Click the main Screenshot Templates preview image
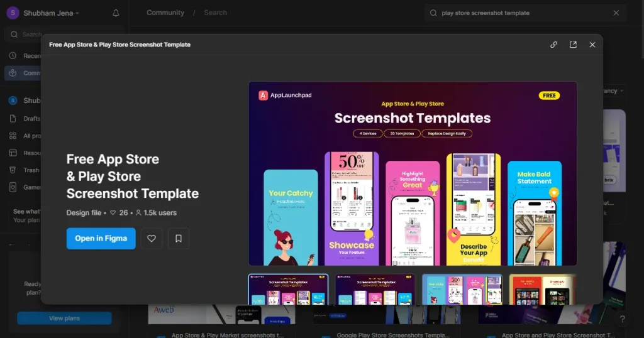The height and width of the screenshot is (338, 644). tap(413, 173)
